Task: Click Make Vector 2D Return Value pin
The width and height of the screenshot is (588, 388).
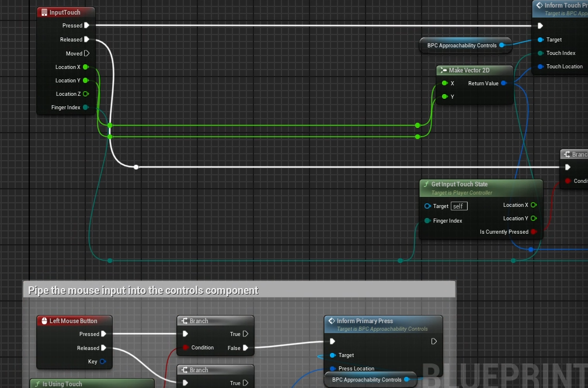Action: pyautogui.click(x=503, y=84)
